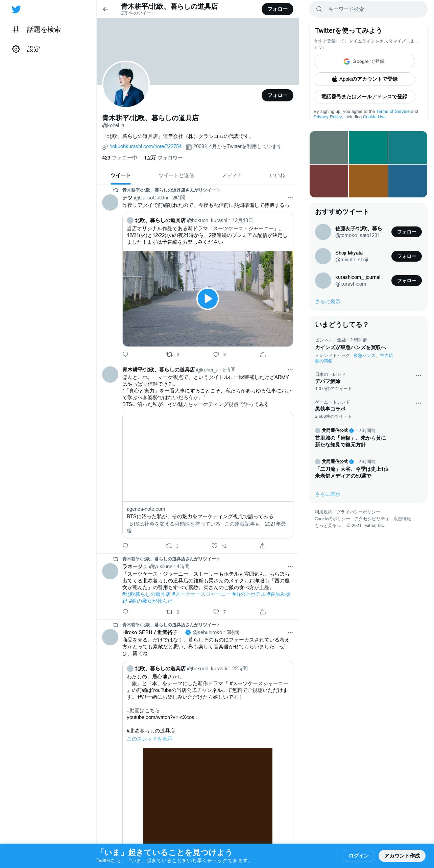Sign up with Appleのアカウントで登録
This screenshot has height=868, width=434.
click(364, 79)
